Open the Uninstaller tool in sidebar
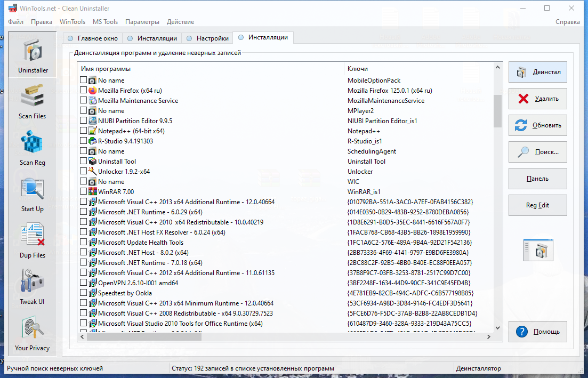The height and width of the screenshot is (378, 588). 33,55
